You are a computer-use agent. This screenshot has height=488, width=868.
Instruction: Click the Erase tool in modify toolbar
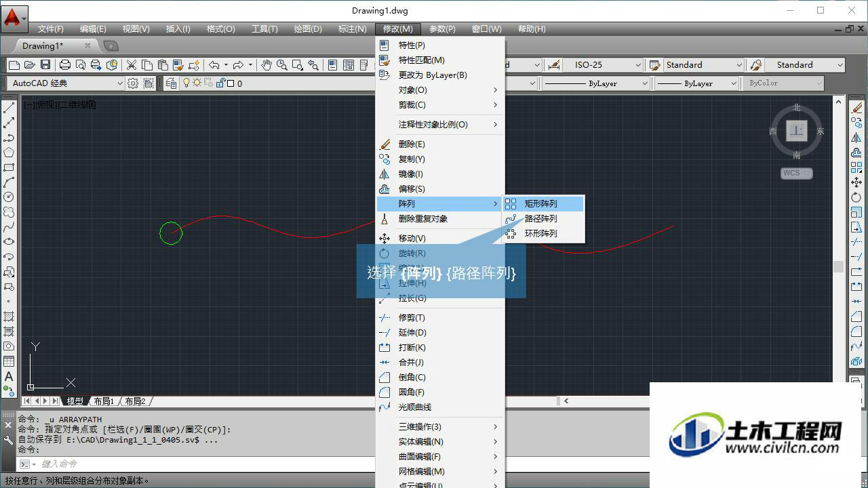pyautogui.click(x=856, y=108)
